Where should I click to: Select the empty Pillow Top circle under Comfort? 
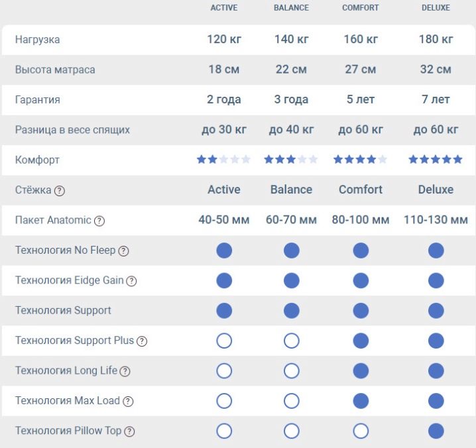tap(361, 431)
